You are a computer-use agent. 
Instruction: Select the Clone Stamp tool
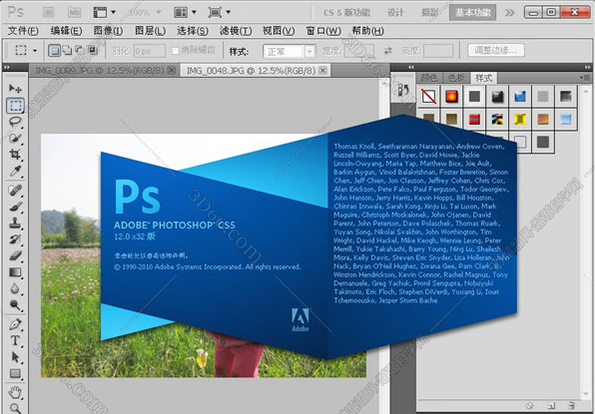(15, 222)
